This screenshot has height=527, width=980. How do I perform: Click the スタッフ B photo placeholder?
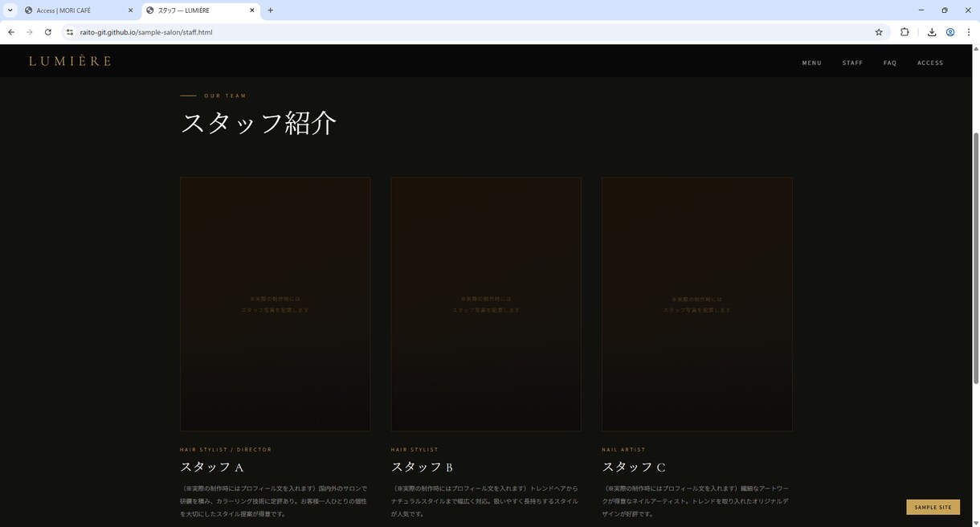(486, 304)
